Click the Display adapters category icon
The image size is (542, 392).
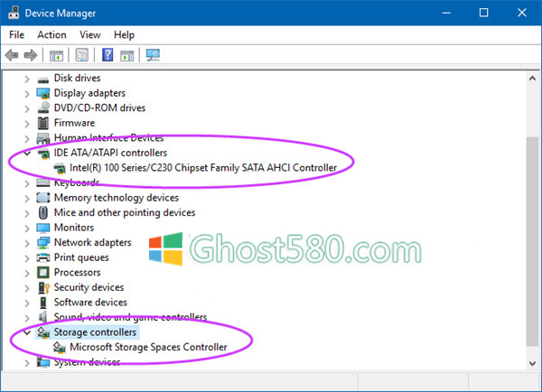click(x=43, y=93)
